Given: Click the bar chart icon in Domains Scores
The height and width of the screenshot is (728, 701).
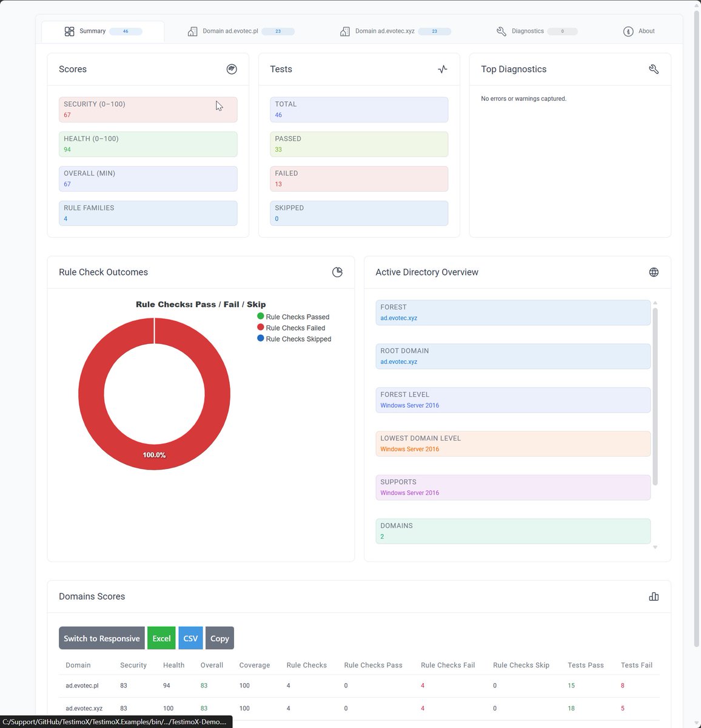Looking at the screenshot, I should (654, 597).
